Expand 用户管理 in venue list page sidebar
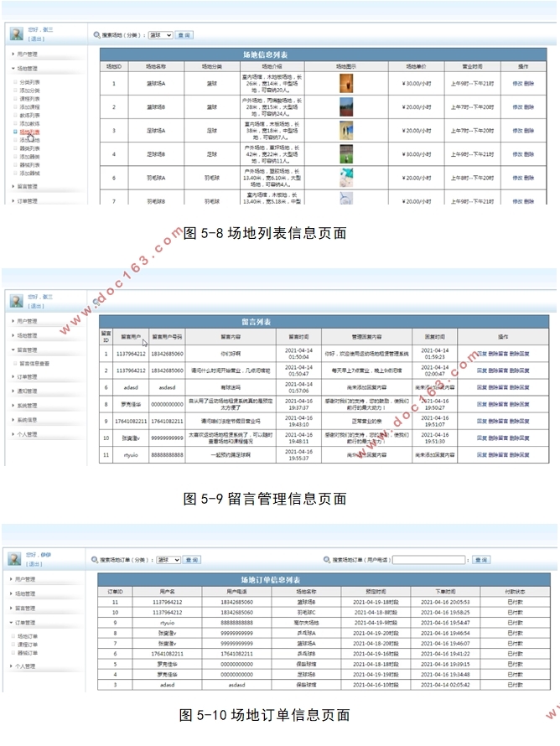The image size is (560, 746). coord(27,54)
